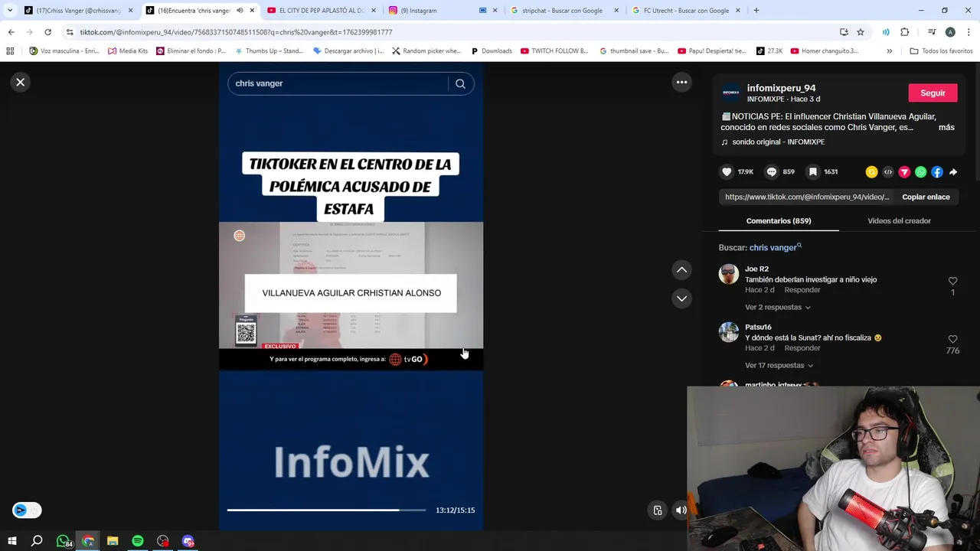The height and width of the screenshot is (551, 980).
Task: Like Patsu16's comment
Action: coord(952,339)
